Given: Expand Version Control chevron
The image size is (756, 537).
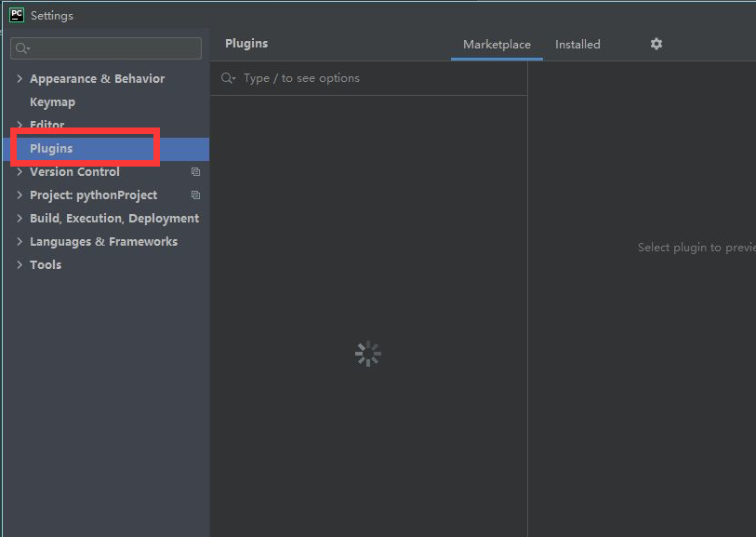Looking at the screenshot, I should [x=20, y=172].
